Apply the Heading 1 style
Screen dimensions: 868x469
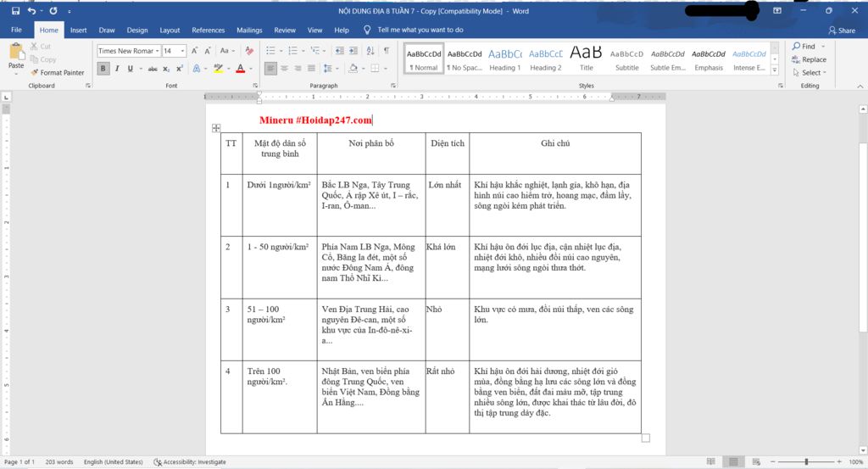coord(505,59)
